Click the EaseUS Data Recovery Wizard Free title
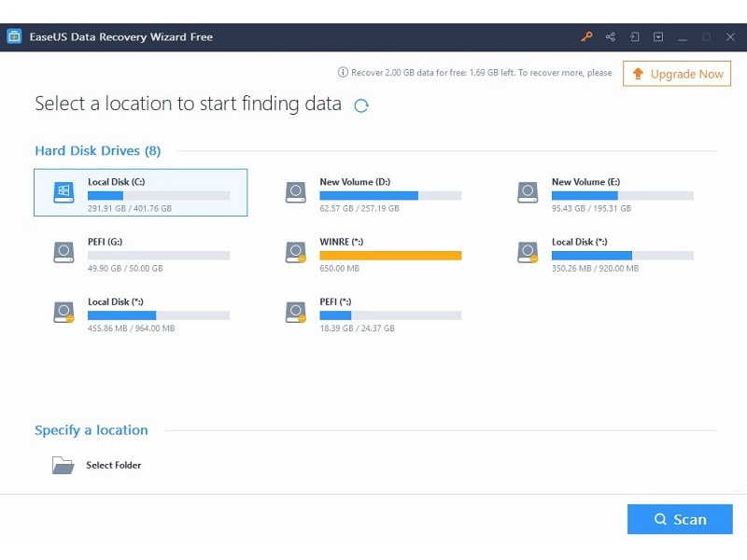Image resolution: width=747 pixels, height=560 pixels. click(x=121, y=37)
